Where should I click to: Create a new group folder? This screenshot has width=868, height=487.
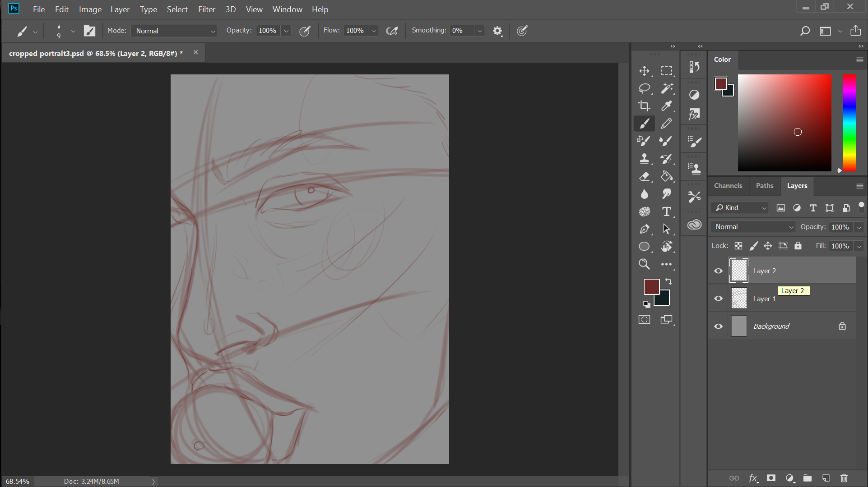click(808, 478)
